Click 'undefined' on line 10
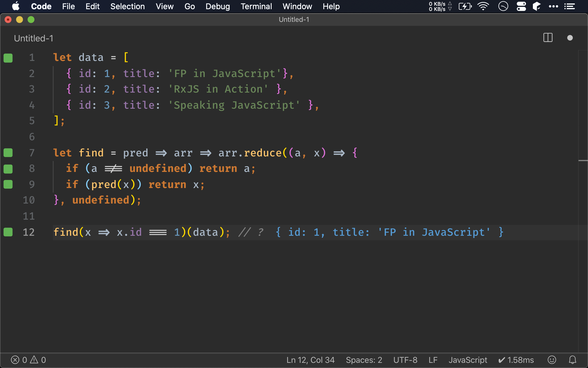This screenshot has width=588, height=368. tap(101, 200)
